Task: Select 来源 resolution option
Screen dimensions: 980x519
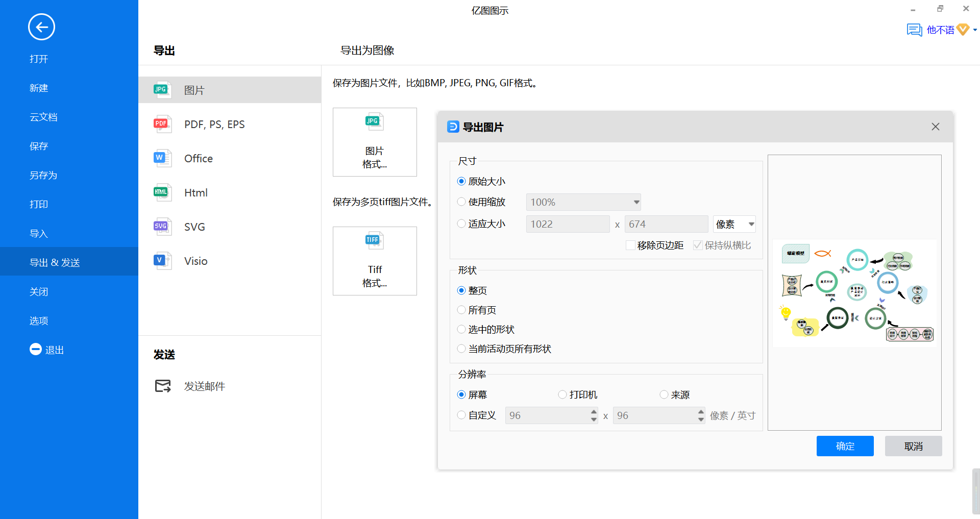Action: [675, 394]
